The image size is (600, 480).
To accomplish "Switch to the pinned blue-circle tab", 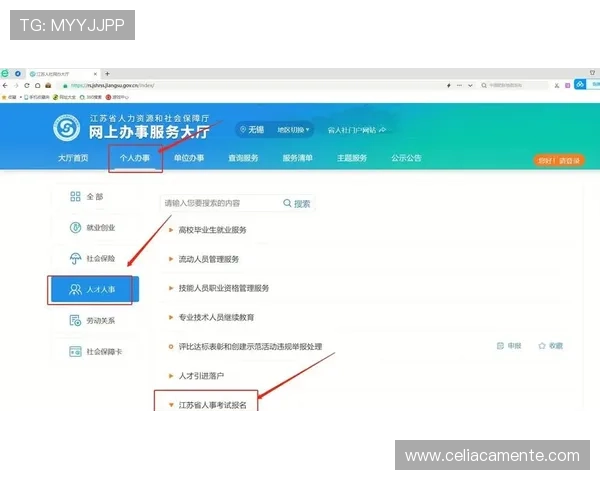I will tap(18, 73).
